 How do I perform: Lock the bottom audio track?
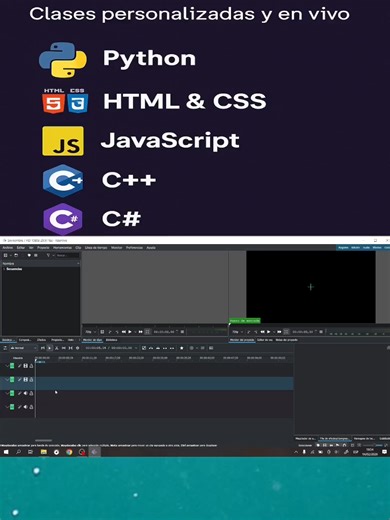[x=31, y=407]
